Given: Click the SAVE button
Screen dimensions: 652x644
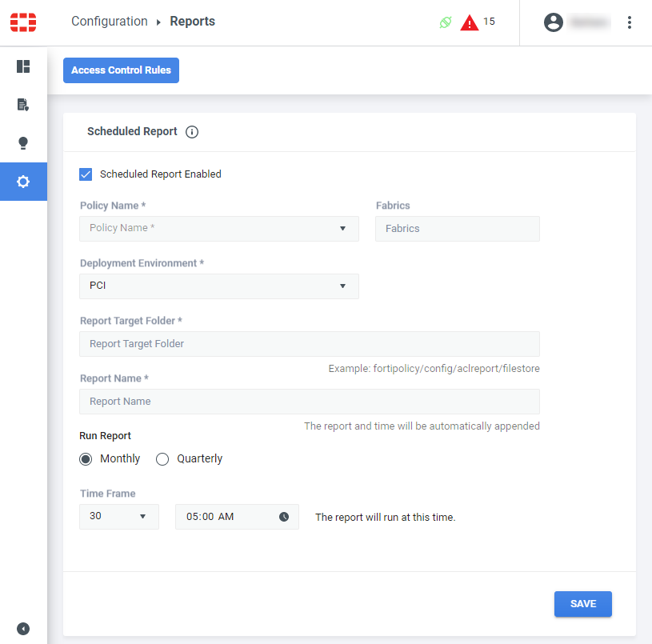Looking at the screenshot, I should (582, 604).
